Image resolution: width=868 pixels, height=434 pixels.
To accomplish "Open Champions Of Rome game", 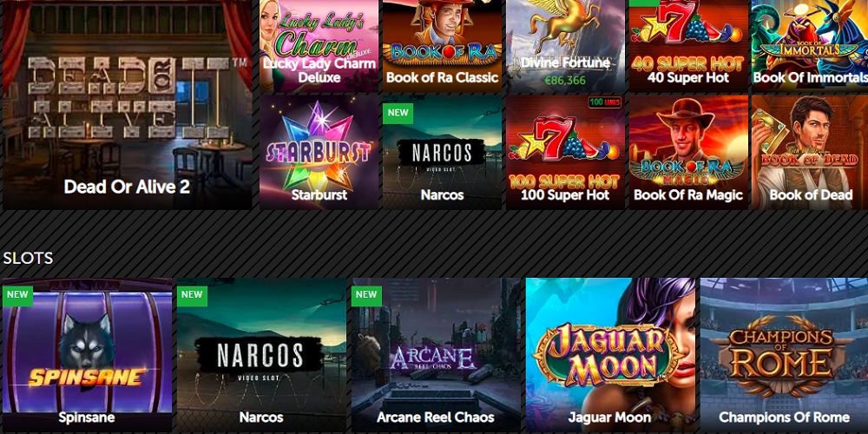I will pos(784,355).
